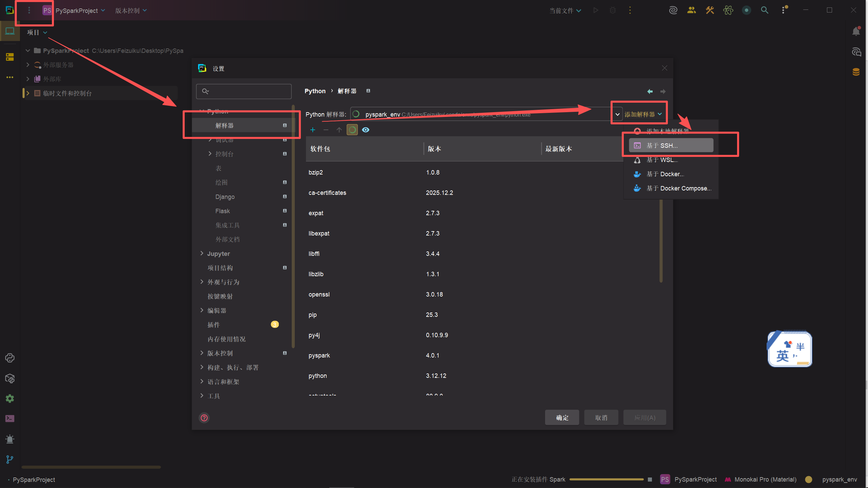
Task: Open the 版本控制 dropdown in title bar
Action: point(131,11)
